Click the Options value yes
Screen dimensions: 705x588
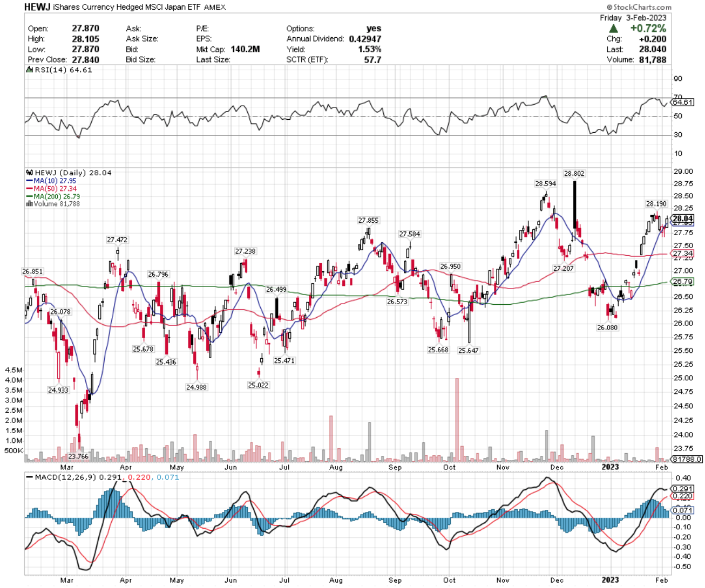374,29
